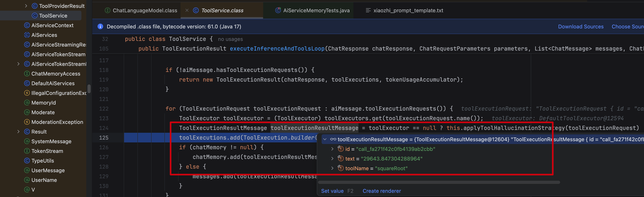This screenshot has width=644, height=197.
Task: Click the debugger popup horizontal scrollbar
Action: (x=439, y=182)
